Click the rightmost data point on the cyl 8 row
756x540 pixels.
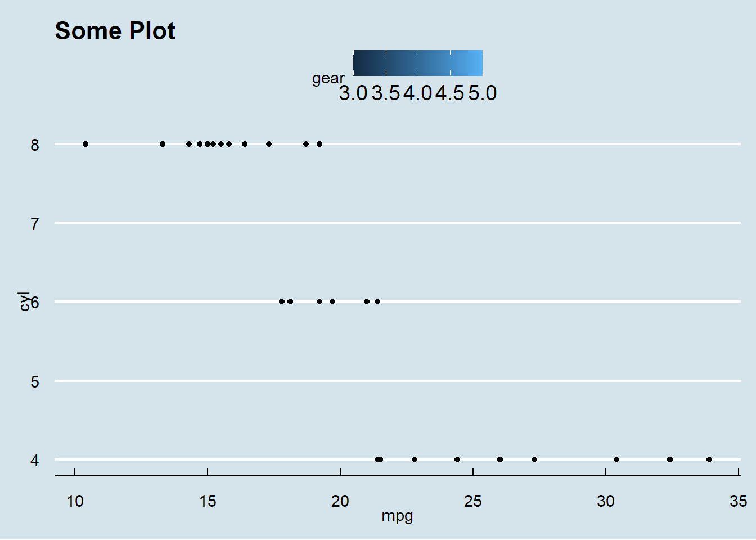319,144
